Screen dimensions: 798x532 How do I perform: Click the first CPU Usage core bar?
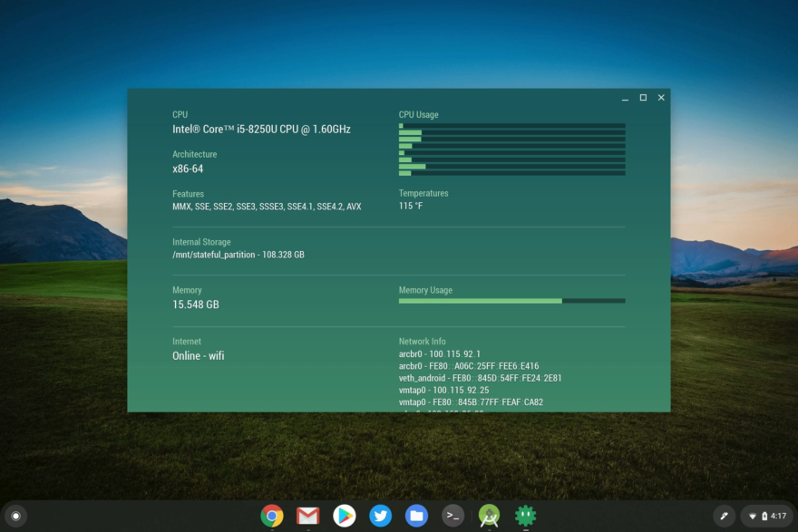click(512, 126)
